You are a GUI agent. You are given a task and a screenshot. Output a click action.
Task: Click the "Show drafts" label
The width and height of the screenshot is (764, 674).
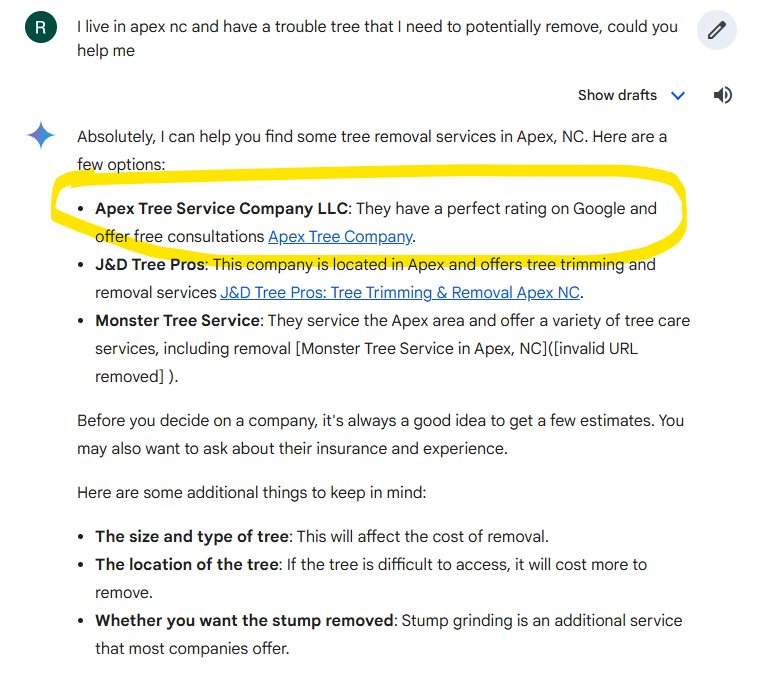(x=617, y=95)
